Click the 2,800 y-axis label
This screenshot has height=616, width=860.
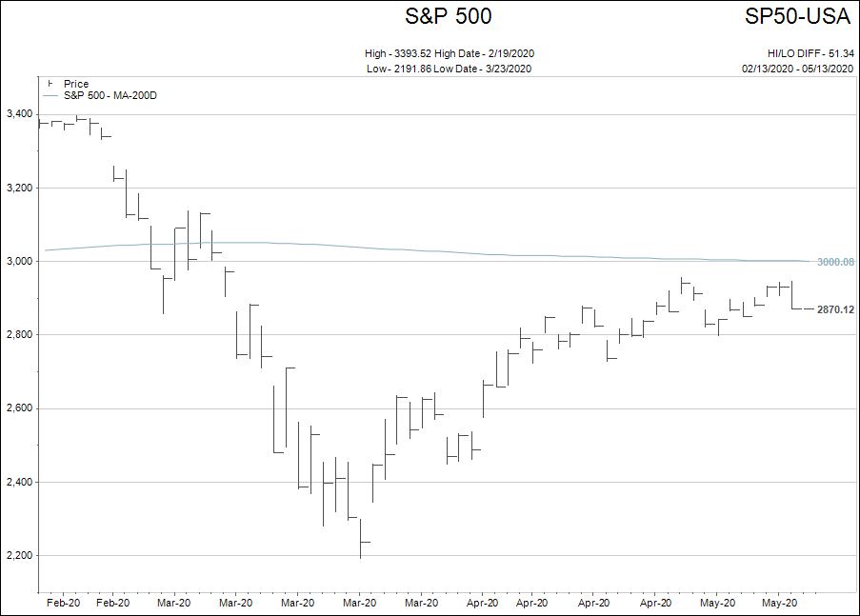[20, 335]
